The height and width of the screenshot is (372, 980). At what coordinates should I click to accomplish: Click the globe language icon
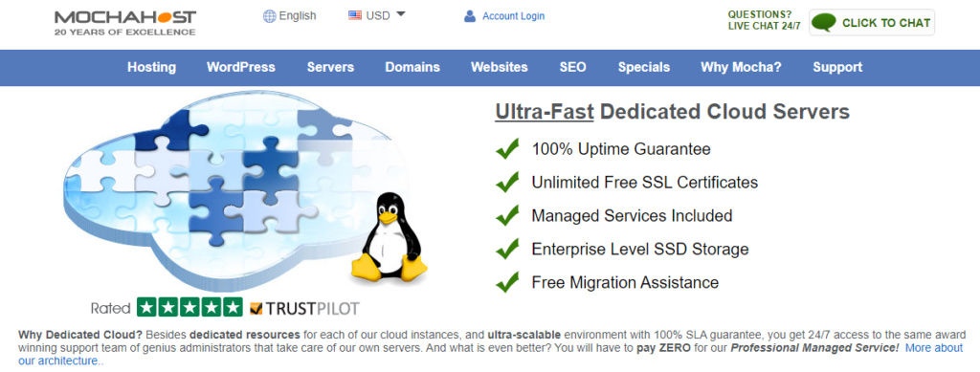(269, 16)
